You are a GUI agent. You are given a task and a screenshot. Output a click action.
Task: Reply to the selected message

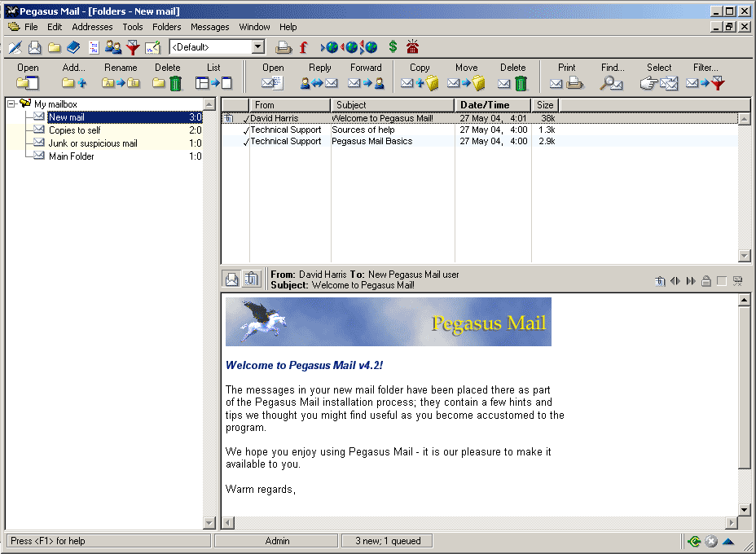[x=319, y=77]
